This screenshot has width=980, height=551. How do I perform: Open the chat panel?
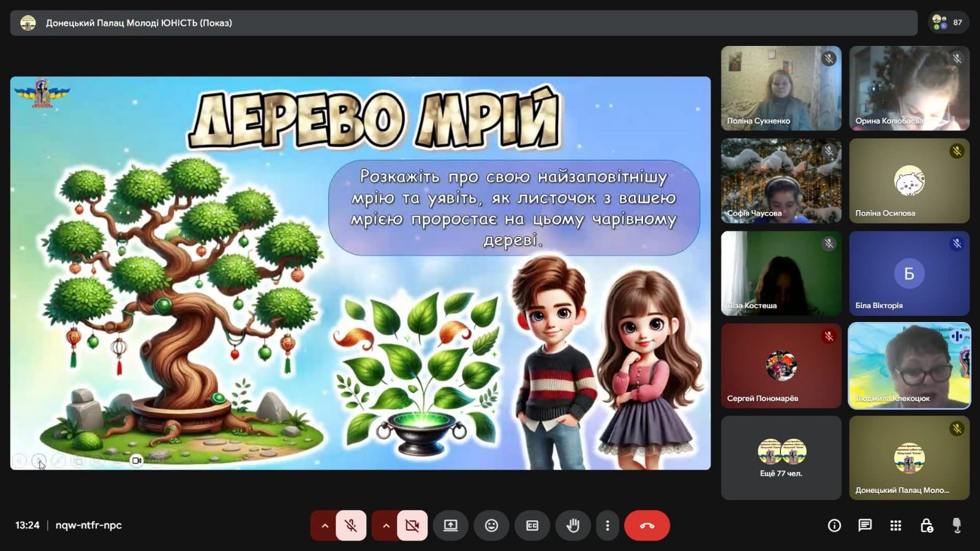point(865,525)
